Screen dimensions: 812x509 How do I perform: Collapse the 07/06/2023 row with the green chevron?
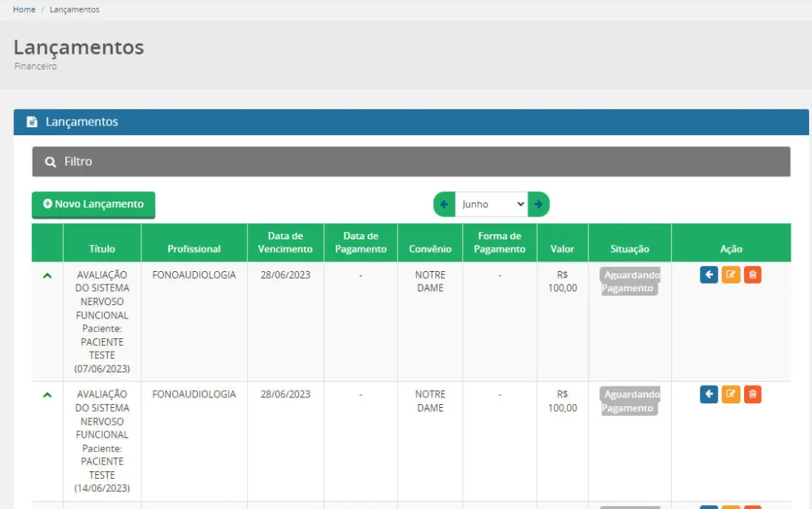coord(47,276)
